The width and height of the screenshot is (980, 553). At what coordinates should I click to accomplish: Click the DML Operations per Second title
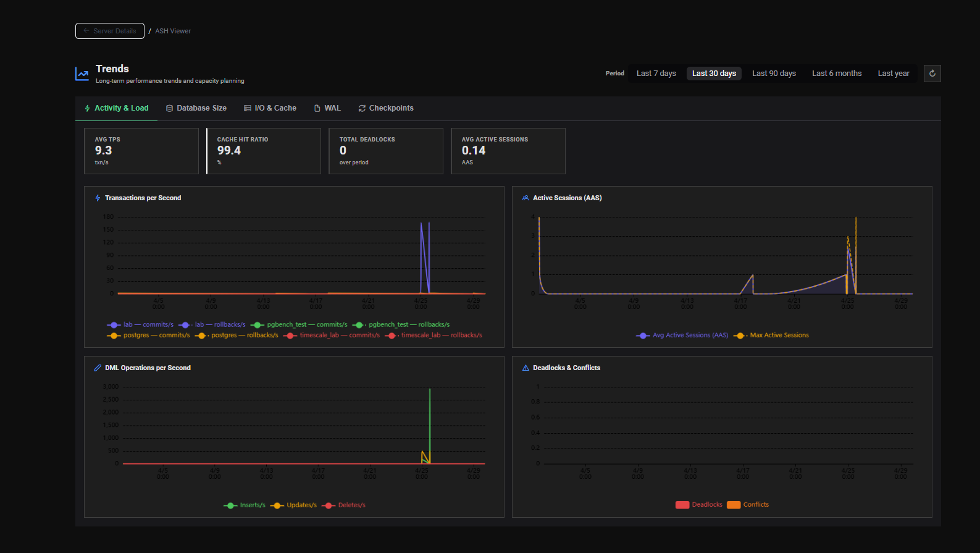point(148,368)
